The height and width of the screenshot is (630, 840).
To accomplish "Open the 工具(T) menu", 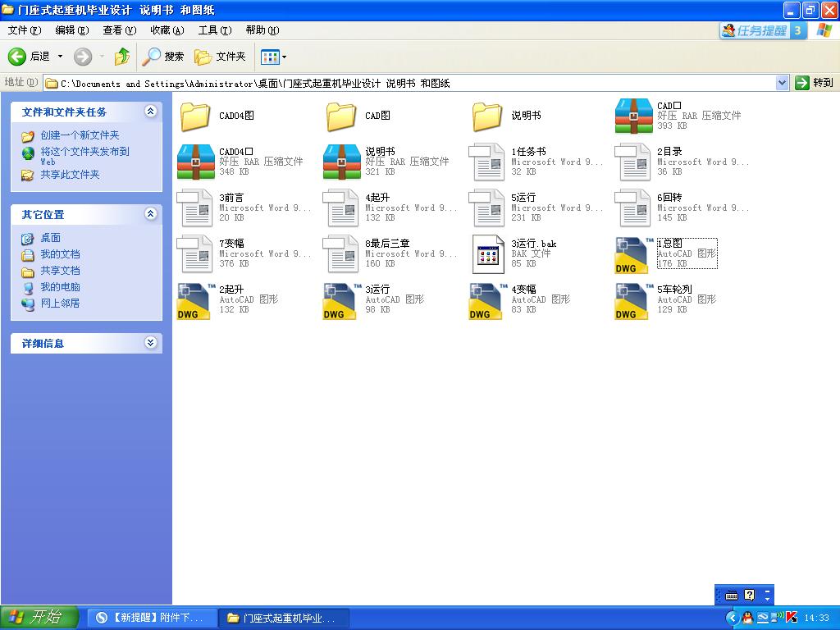I will tap(215, 30).
